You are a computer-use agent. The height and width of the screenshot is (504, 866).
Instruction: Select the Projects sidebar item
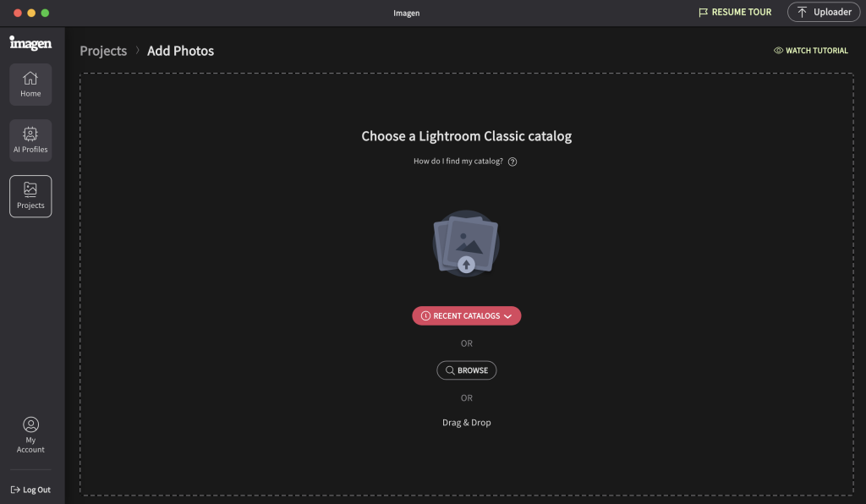[x=30, y=196]
